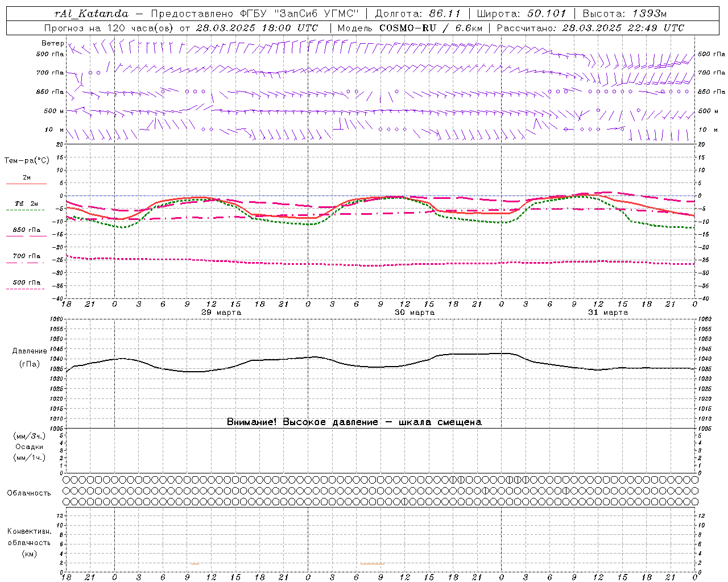
Task: Select the latitude value Широта: 50.101
Action: coord(522,14)
